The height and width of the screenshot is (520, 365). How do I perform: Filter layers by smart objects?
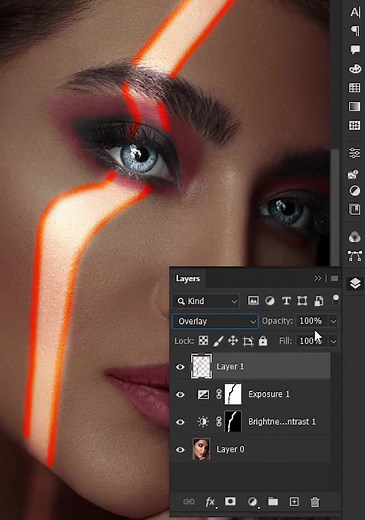pyautogui.click(x=318, y=301)
